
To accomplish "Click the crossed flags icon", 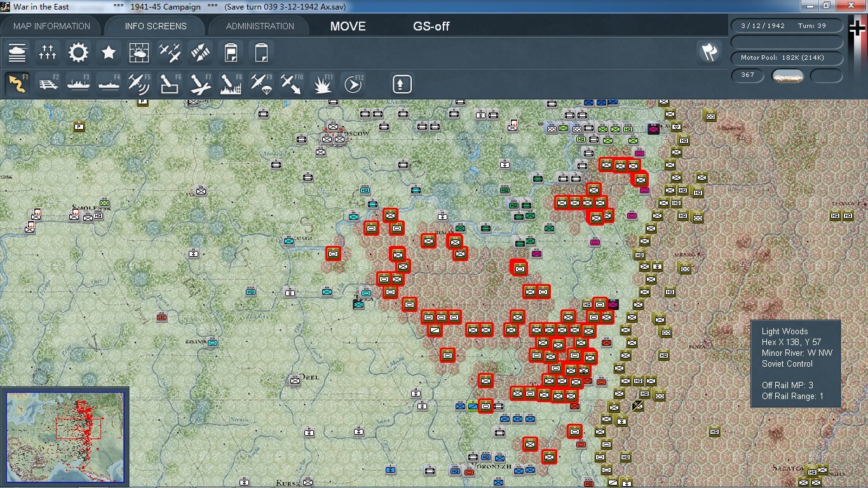I will 709,52.
